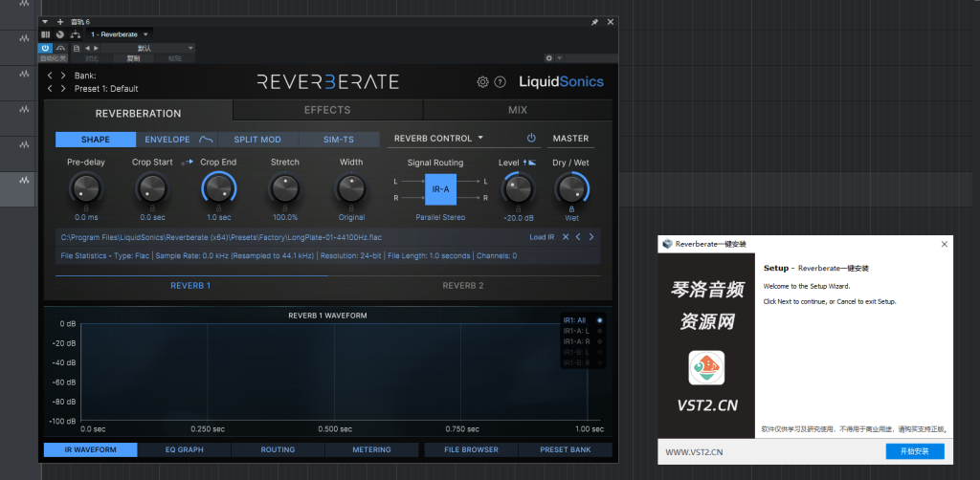Select the REVERBERATION tab

coord(138,114)
